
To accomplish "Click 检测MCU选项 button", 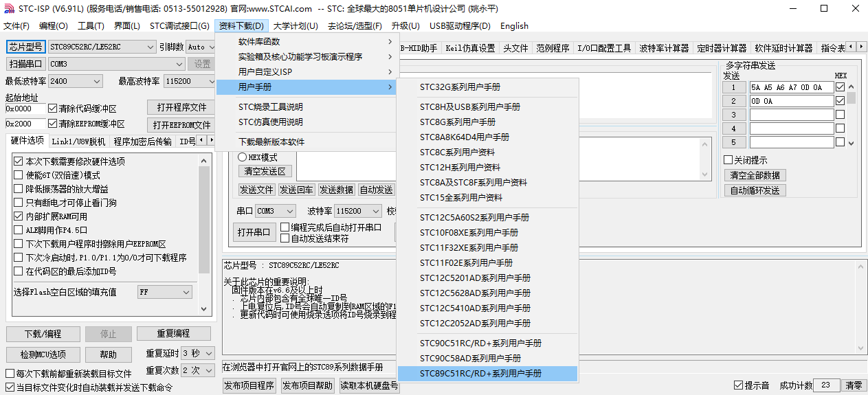I will (x=43, y=354).
